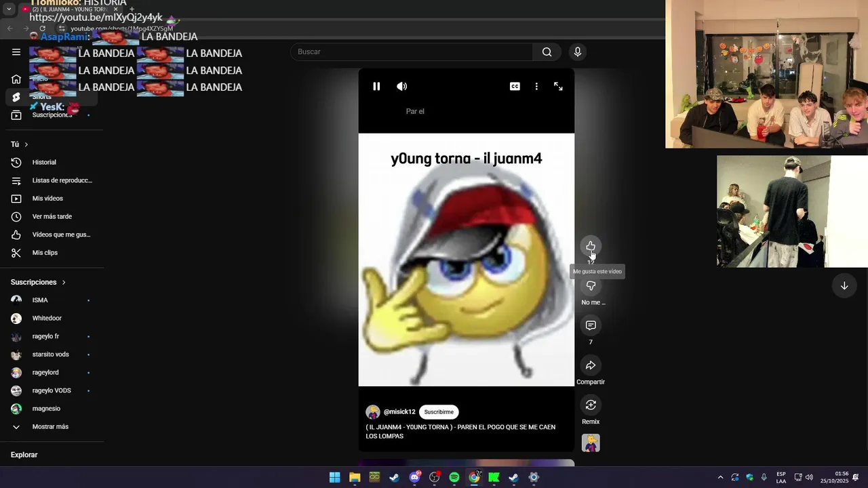Open Mis vídeos in the sidebar
The width and height of the screenshot is (868, 488).
52,199
